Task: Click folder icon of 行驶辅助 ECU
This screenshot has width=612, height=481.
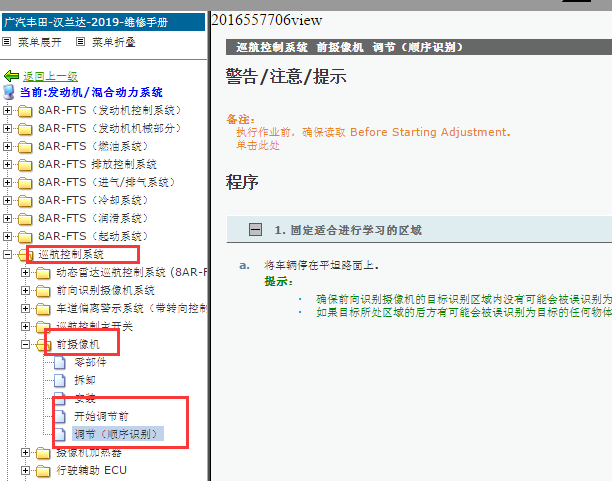Action: [x=43, y=471]
